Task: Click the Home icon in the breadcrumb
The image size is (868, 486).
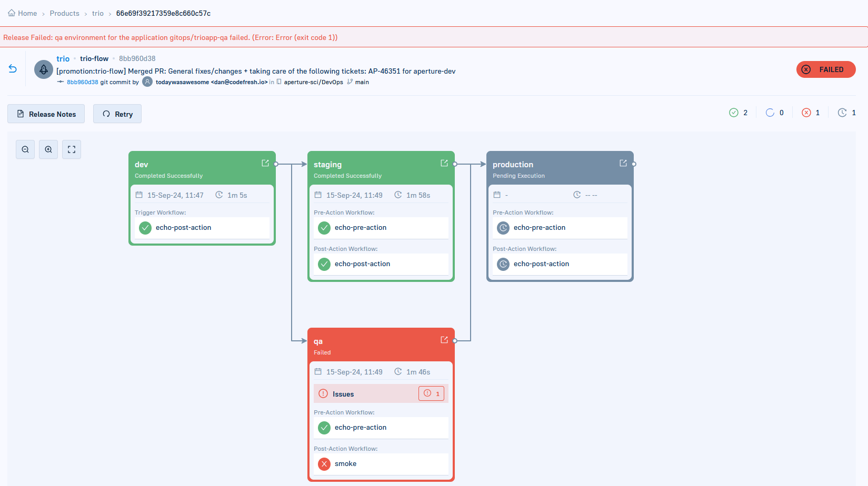Action: click(12, 13)
